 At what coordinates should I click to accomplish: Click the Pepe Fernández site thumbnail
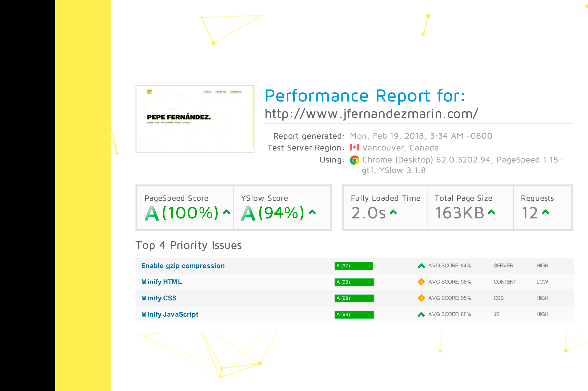point(195,119)
